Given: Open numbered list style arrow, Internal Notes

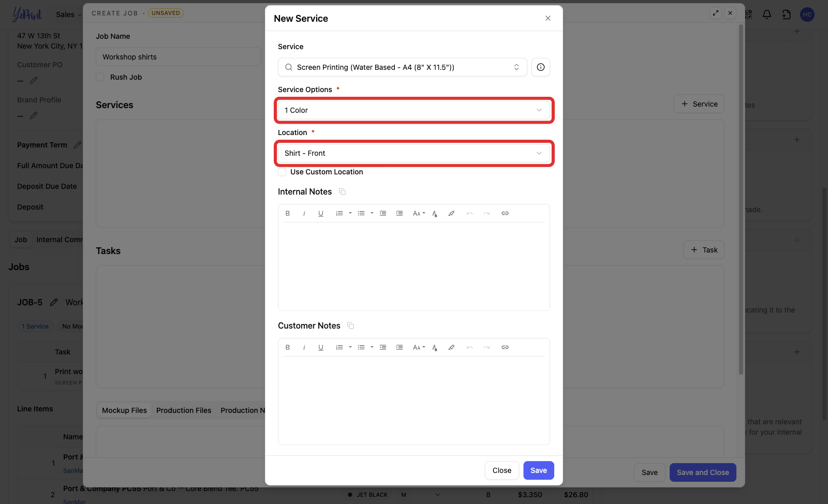Looking at the screenshot, I should [350, 213].
